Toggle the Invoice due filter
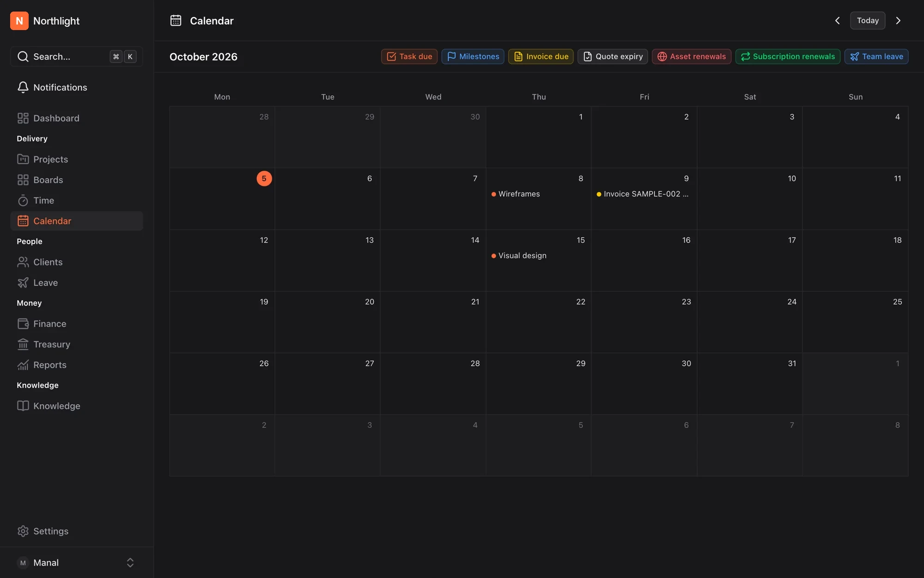Screen dimensions: 924x578 [541, 56]
